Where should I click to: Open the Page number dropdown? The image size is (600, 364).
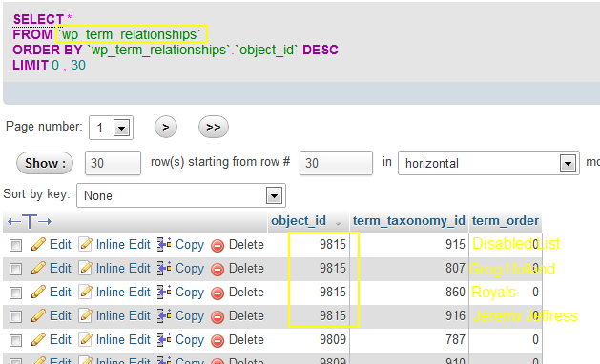(x=111, y=128)
